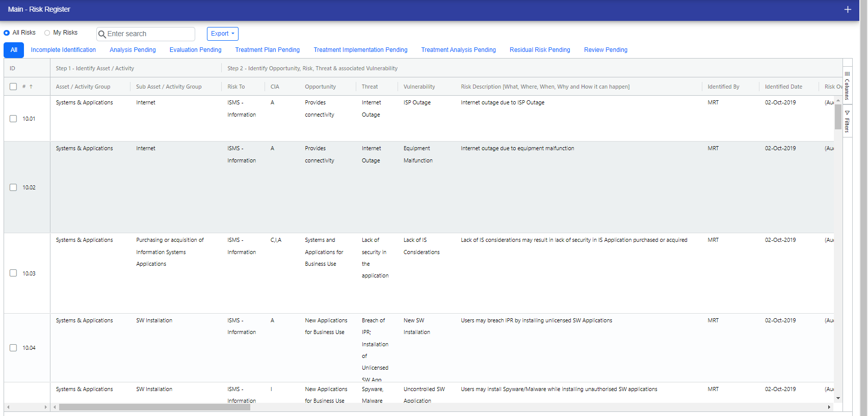Open the Columns side panel
The height and width of the screenshot is (416, 868).
847,86
